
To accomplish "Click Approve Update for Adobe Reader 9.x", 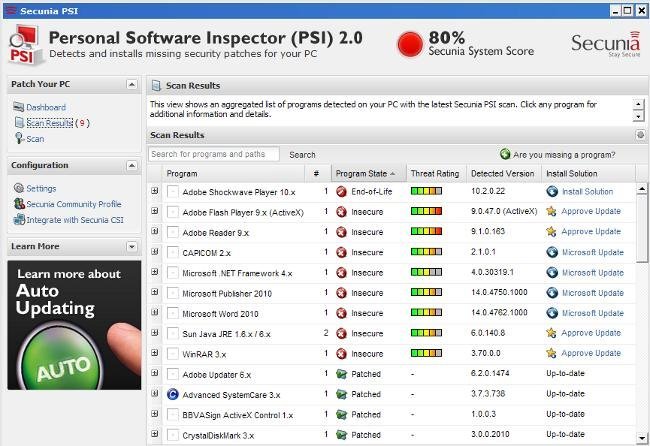I will point(591,232).
